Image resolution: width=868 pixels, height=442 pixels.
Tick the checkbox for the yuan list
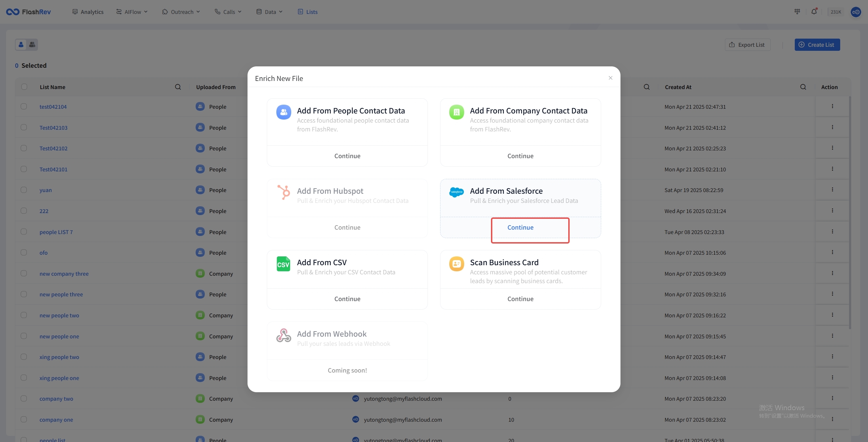click(x=24, y=190)
